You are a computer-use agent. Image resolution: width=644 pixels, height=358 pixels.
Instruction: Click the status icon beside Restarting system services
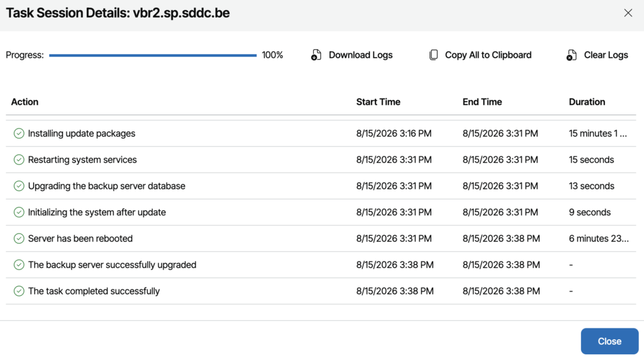tap(19, 159)
